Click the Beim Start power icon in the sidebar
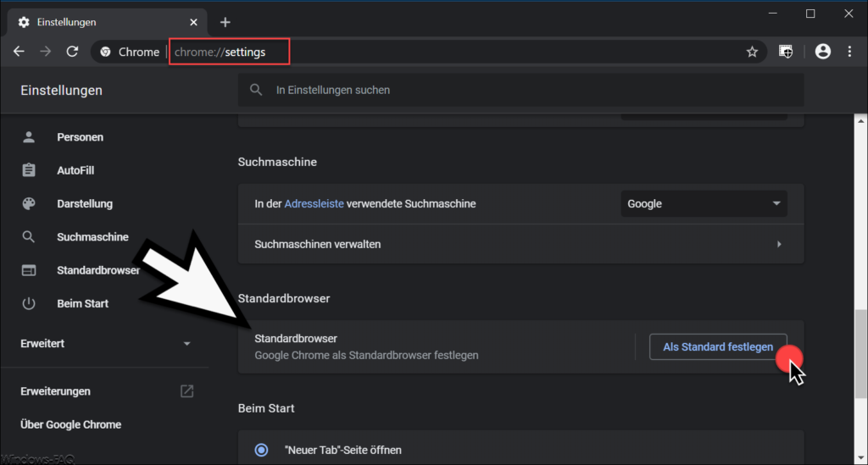 pos(29,303)
